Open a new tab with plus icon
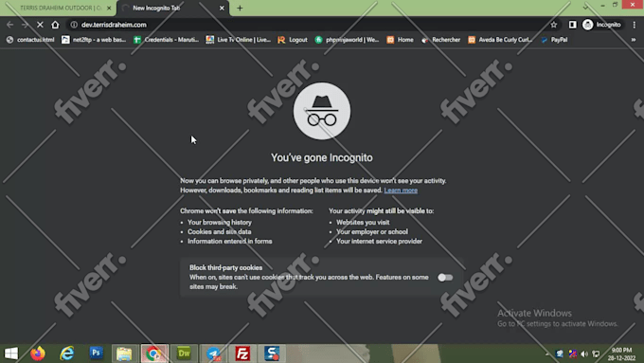644x363 pixels. pyautogui.click(x=240, y=8)
